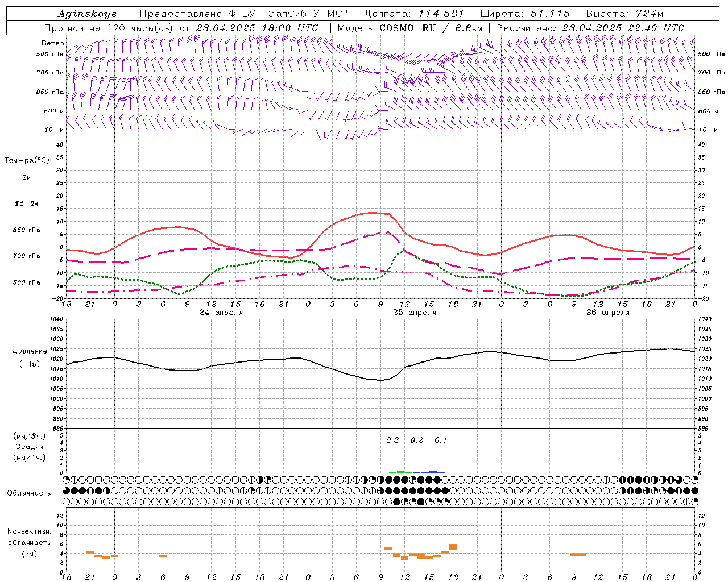The width and height of the screenshot is (728, 582).
Task: Click the Конвективн. convective cloud label
Action: point(29,531)
